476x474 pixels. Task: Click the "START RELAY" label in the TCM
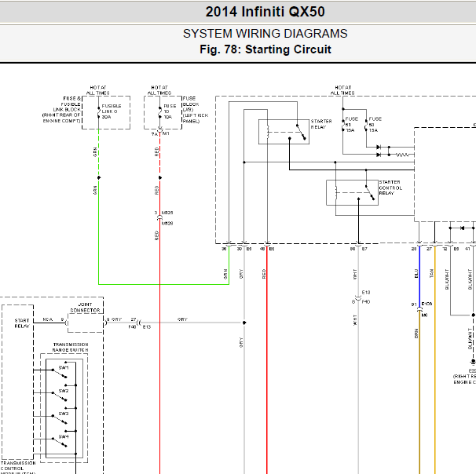point(22,323)
